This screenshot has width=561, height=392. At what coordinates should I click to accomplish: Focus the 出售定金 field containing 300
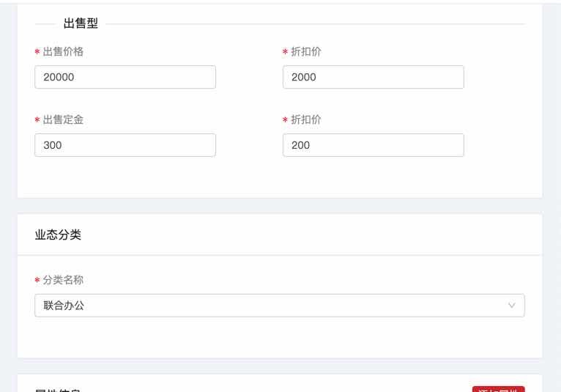(125, 145)
